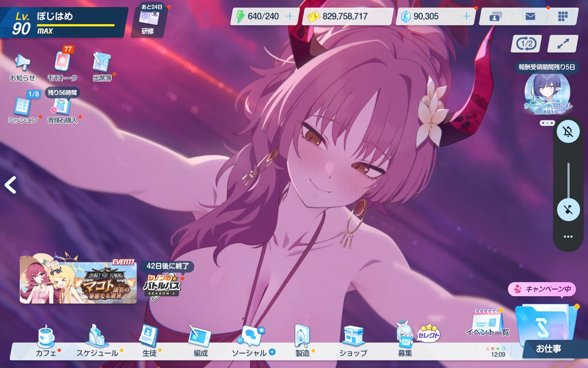This screenshot has width=588, height=368.
Task: Tap the credits gold card icon
Action: [313, 17]
